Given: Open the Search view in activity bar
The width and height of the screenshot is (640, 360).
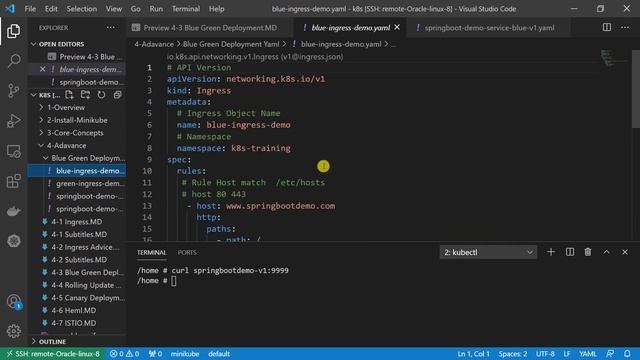Looking at the screenshot, I should click(13, 61).
